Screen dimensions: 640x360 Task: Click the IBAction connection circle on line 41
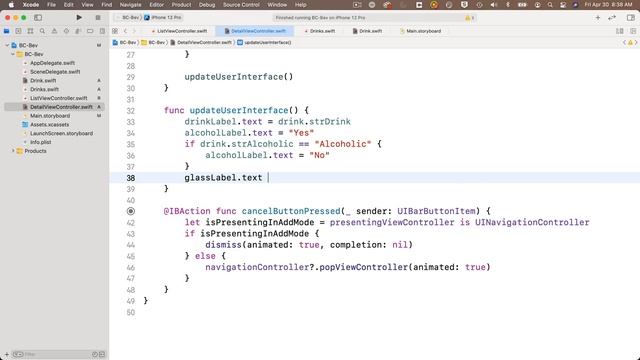[x=131, y=211]
